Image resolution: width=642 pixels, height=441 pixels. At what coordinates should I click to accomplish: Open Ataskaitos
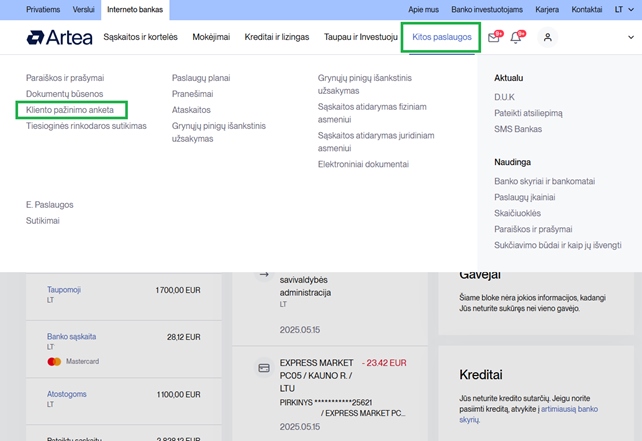point(191,110)
